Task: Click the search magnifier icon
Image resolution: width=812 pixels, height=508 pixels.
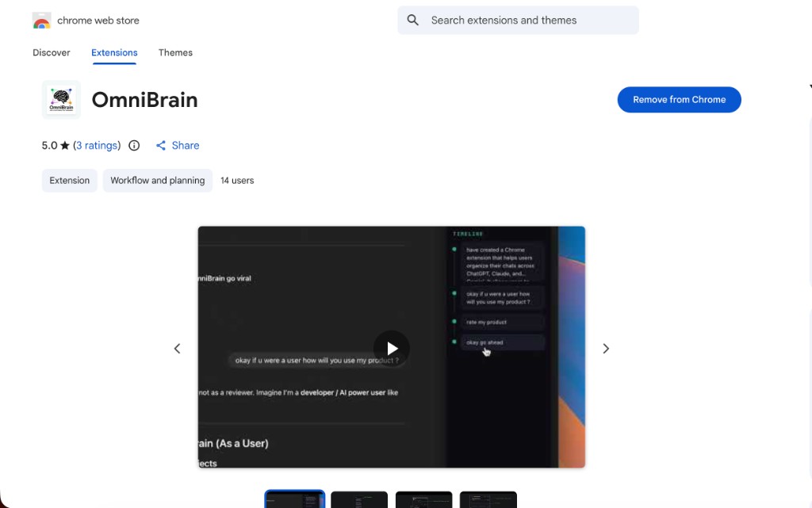Action: [x=412, y=20]
